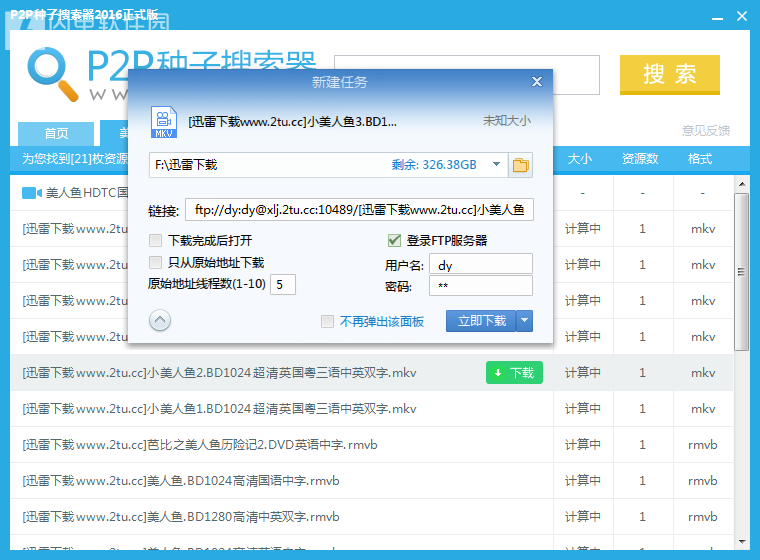Click the 用户名 field containing dy
Screen dimensions: 760x560
(x=481, y=265)
